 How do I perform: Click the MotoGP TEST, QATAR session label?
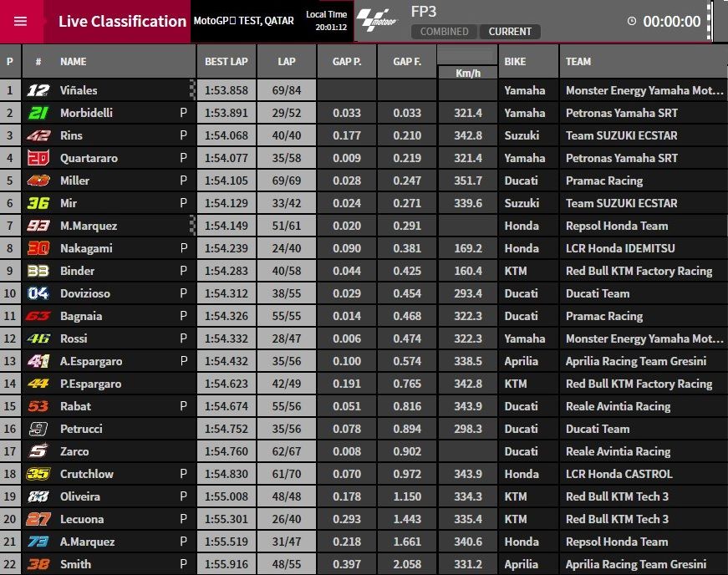coord(244,21)
